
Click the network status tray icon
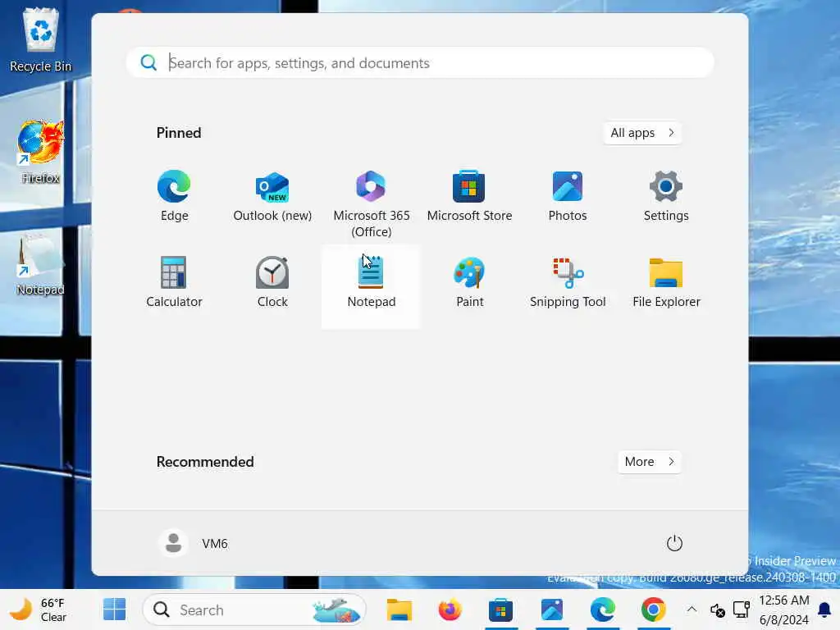[x=742, y=609]
